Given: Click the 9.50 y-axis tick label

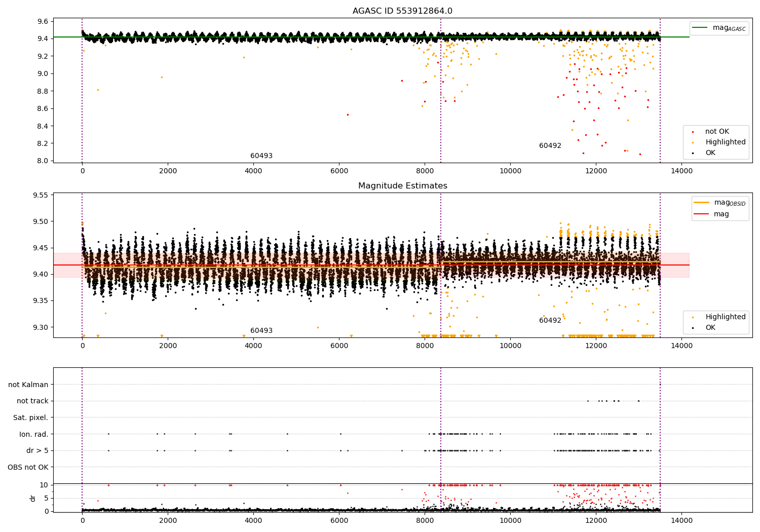Looking at the screenshot, I should [x=41, y=222].
